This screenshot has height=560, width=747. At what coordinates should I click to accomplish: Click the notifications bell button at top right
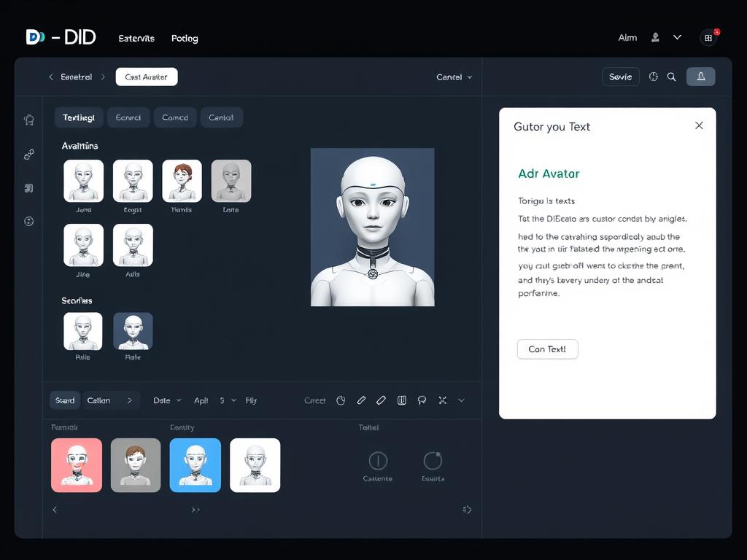point(700,76)
